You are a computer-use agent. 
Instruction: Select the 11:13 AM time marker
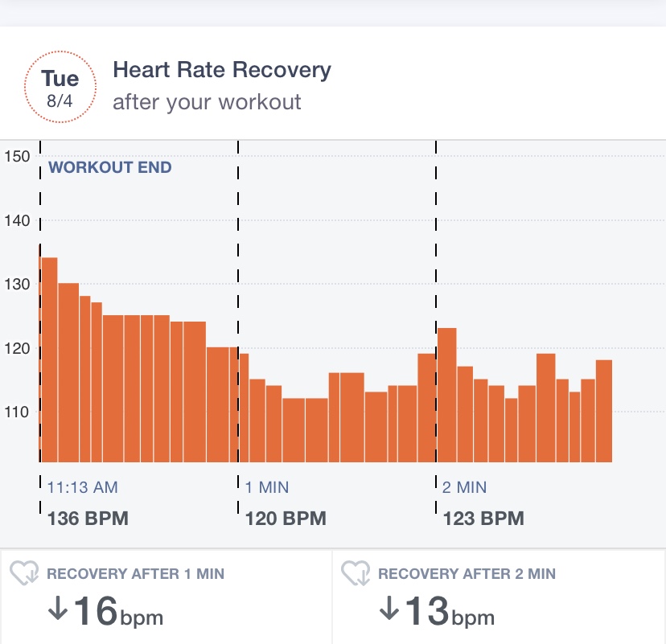click(82, 487)
